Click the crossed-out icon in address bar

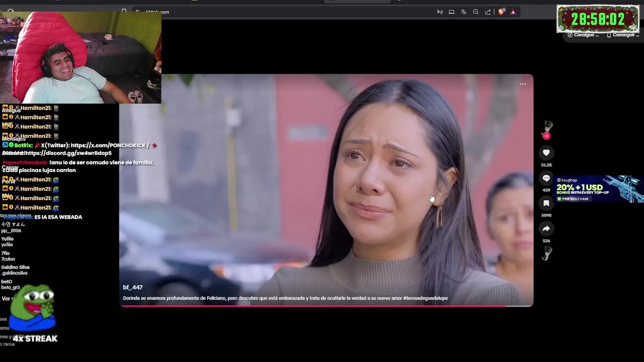point(440,12)
